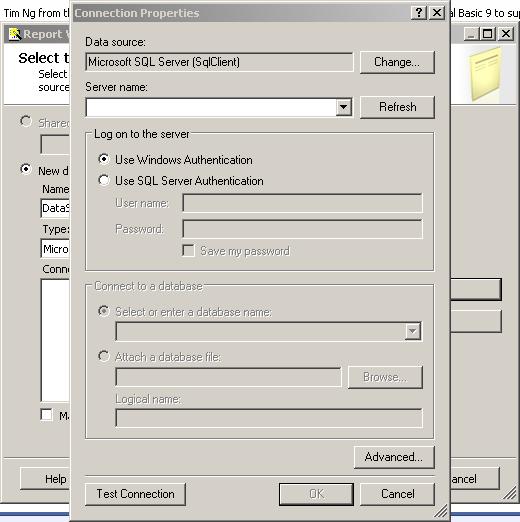Click the Refresh server list button
This screenshot has height=522, width=520.
(397, 107)
